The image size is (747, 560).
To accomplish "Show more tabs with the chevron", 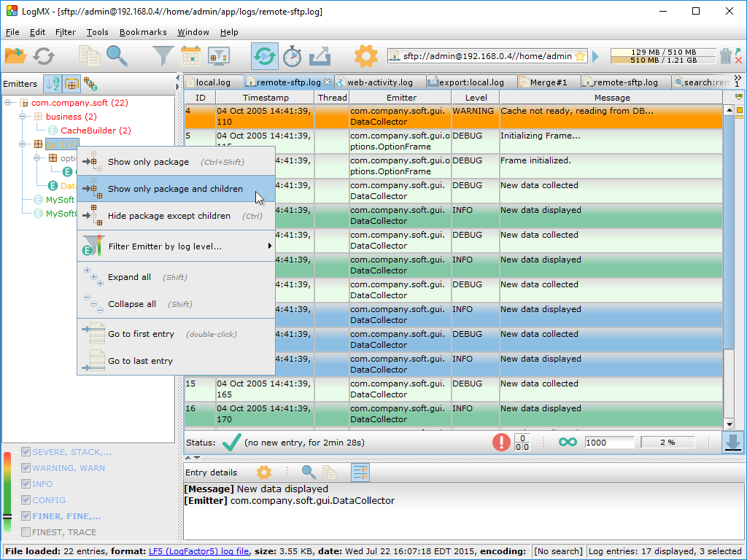I will click(738, 78).
